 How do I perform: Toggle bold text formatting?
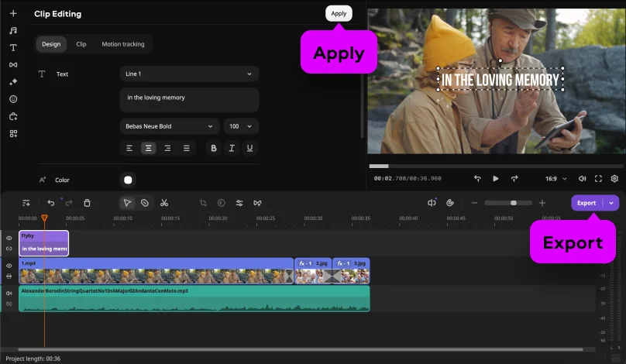[213, 148]
